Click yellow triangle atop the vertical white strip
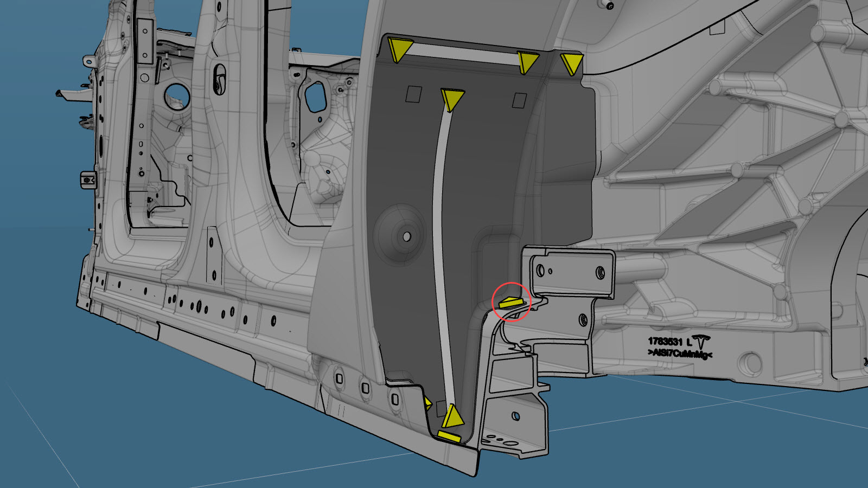 pos(452,99)
